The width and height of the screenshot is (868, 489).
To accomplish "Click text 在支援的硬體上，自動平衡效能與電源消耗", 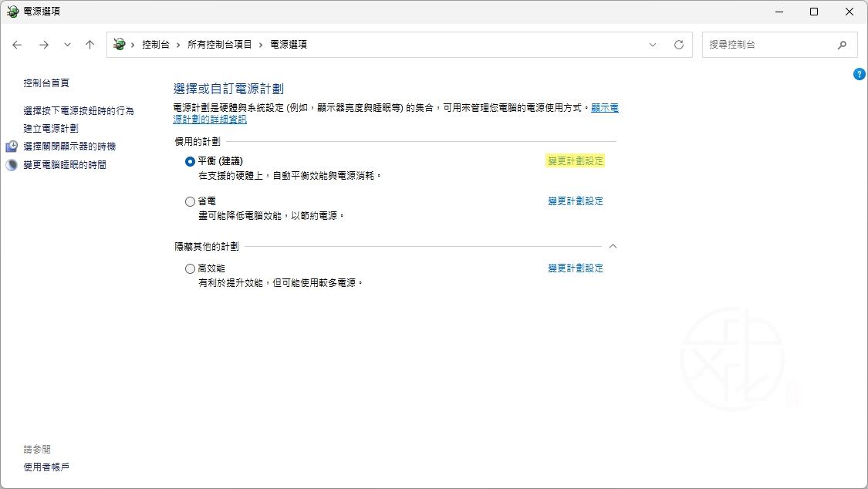I will point(290,176).
